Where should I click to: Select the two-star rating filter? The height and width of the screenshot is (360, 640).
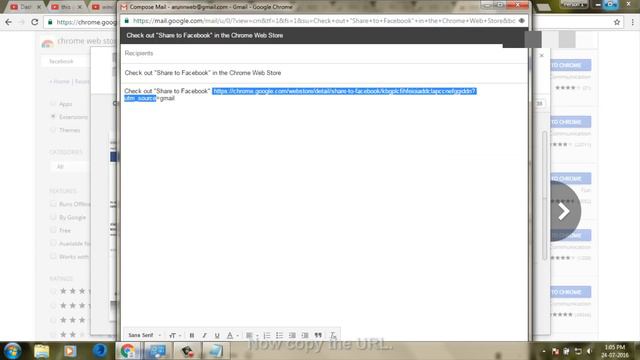(x=53, y=335)
